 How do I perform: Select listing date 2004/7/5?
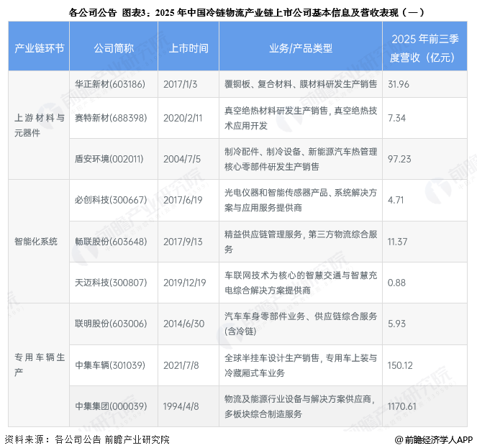(x=182, y=159)
